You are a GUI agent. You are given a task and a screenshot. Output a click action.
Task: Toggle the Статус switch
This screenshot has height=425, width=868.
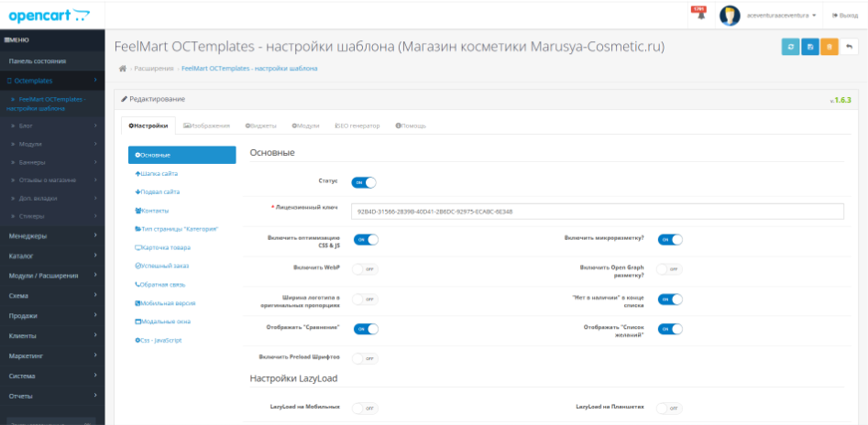[x=364, y=182]
